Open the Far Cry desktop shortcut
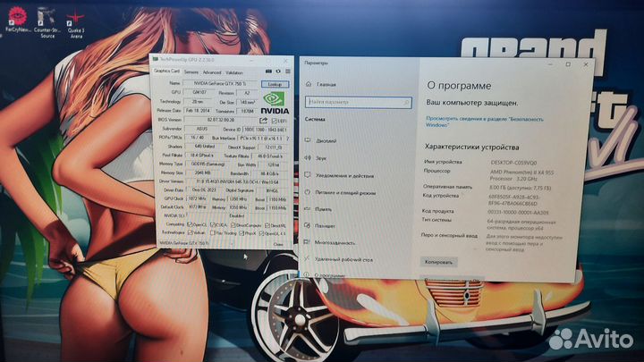The image size is (644, 362). (17, 20)
